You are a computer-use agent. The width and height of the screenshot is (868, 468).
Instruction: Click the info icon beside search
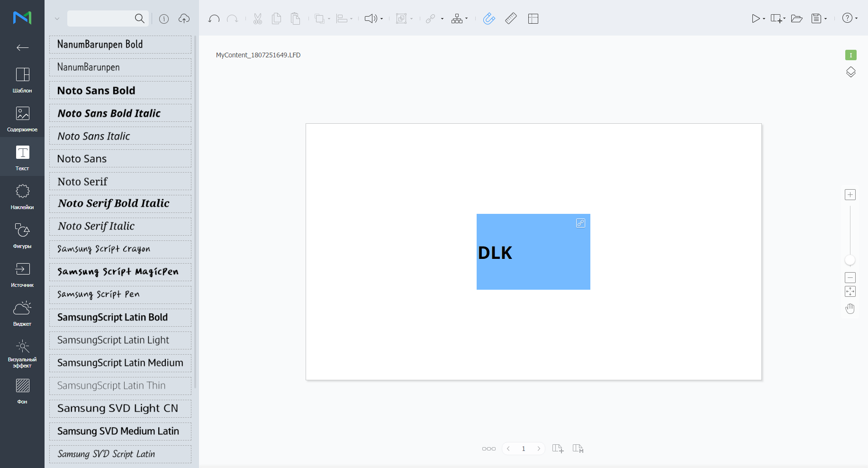pyautogui.click(x=164, y=18)
